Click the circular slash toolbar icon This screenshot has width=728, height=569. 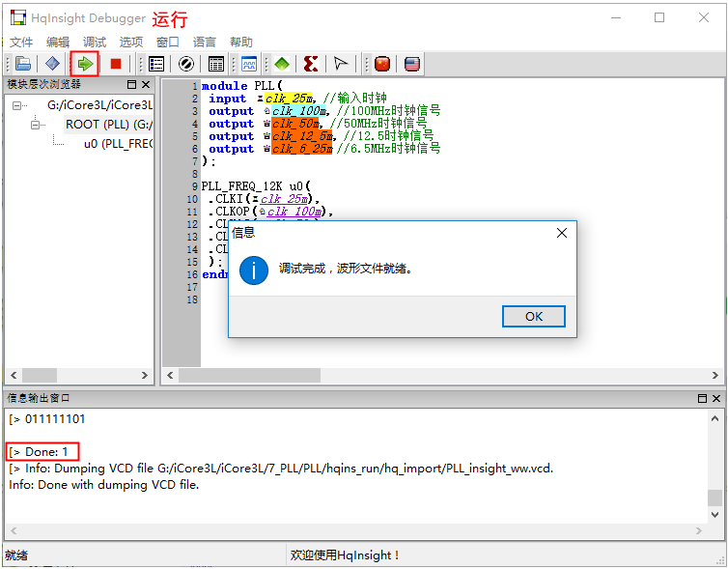(185, 64)
